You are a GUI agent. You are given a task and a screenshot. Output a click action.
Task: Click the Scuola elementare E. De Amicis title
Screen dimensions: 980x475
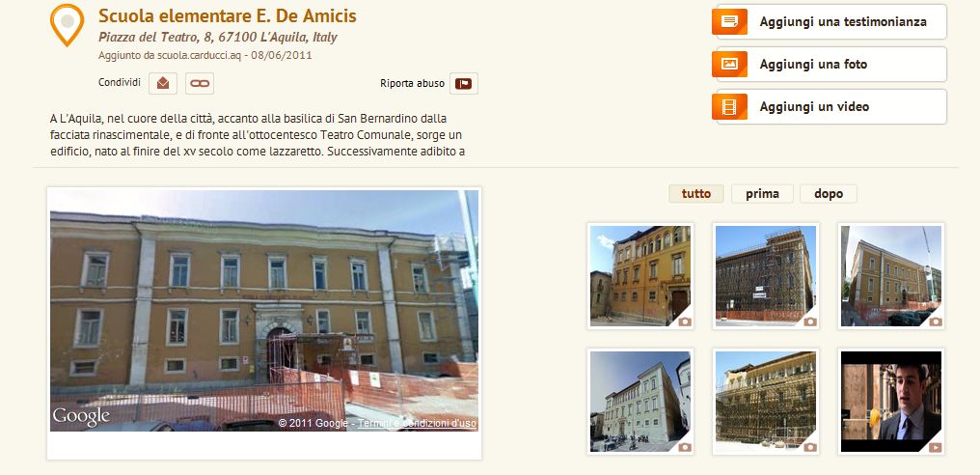(228, 16)
